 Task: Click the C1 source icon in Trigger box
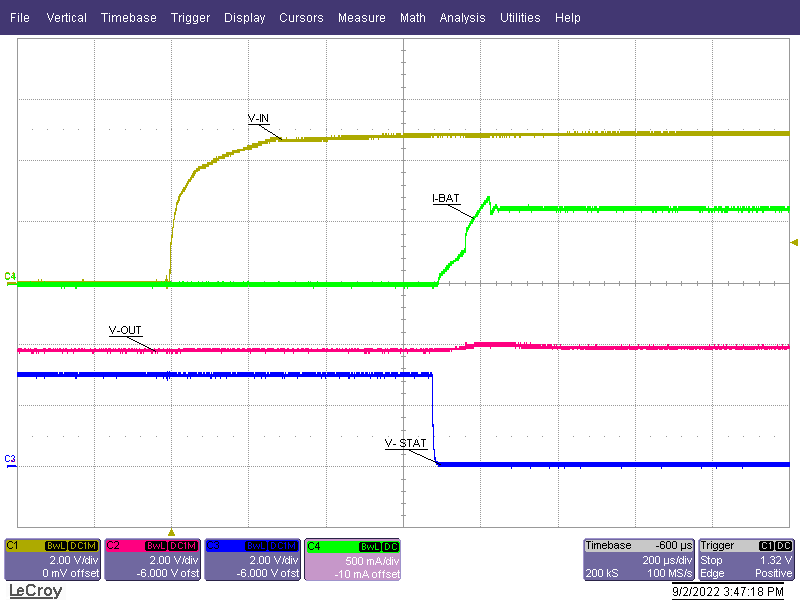[x=764, y=545]
